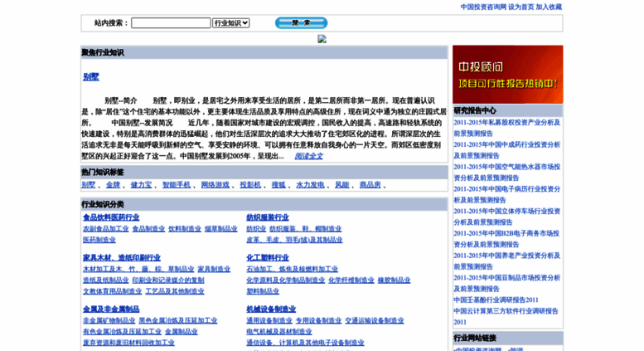Open 电气机械及器材制造业 link
This screenshot has height=351, width=644.
278,332
